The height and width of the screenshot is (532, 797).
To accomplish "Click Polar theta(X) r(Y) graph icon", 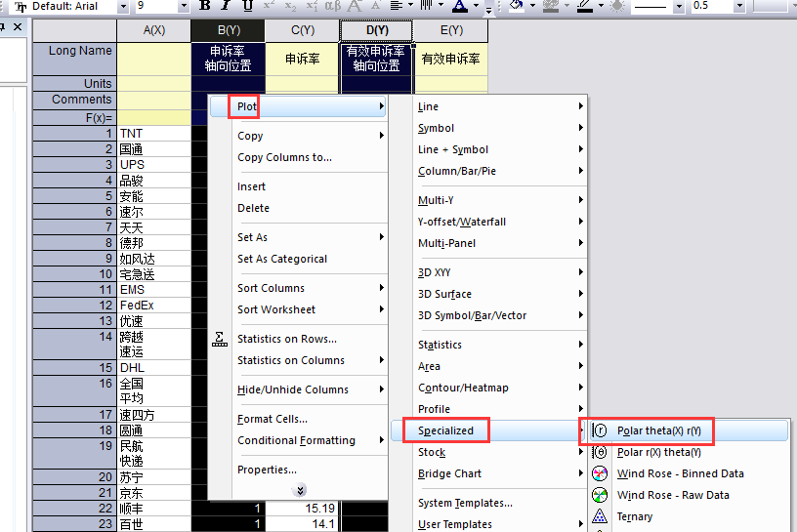I will tap(600, 430).
